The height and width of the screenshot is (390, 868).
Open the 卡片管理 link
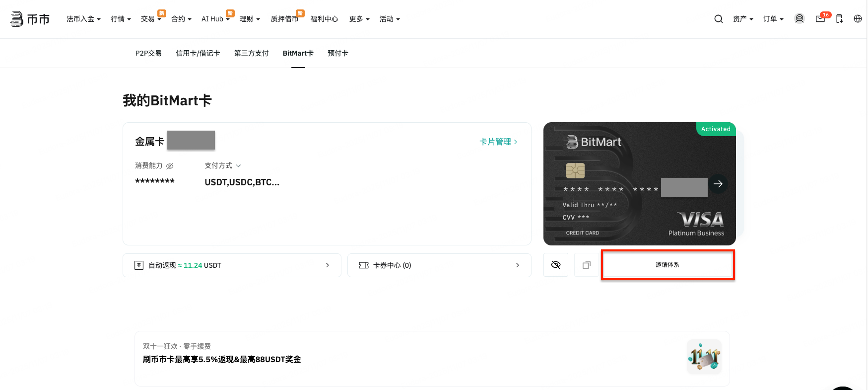pyautogui.click(x=498, y=142)
